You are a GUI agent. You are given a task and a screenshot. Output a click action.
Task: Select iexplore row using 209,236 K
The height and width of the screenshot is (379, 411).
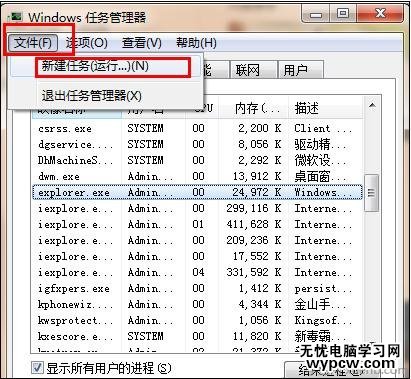coord(197,240)
